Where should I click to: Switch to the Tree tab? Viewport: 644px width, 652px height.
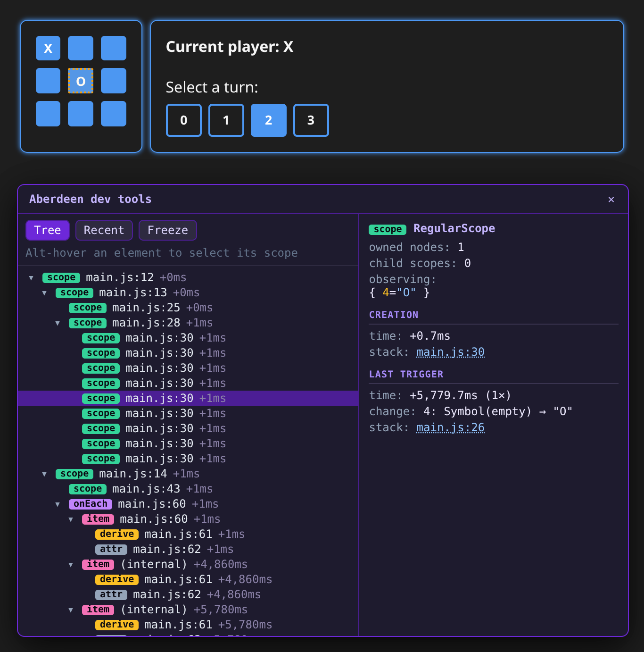click(x=48, y=230)
